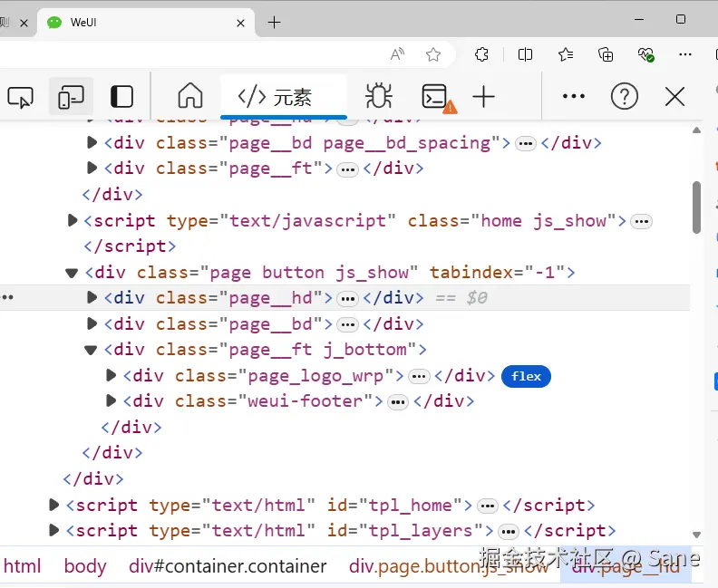The image size is (718, 588).
Task: Select the closing </script> tag line
Action: (x=130, y=246)
